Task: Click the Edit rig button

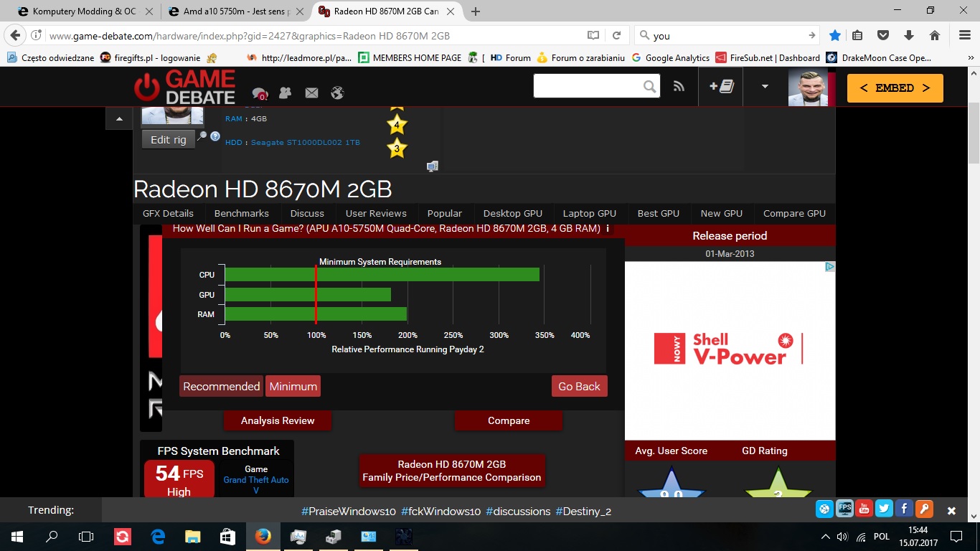Action: tap(169, 140)
